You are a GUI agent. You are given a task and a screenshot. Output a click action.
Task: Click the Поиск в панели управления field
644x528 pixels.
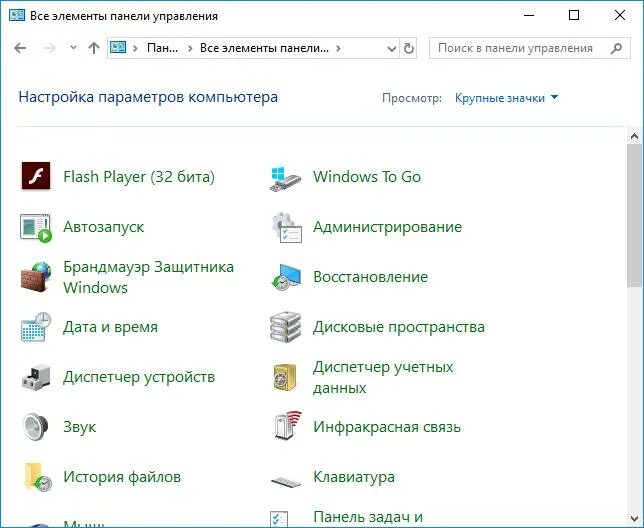(x=530, y=48)
